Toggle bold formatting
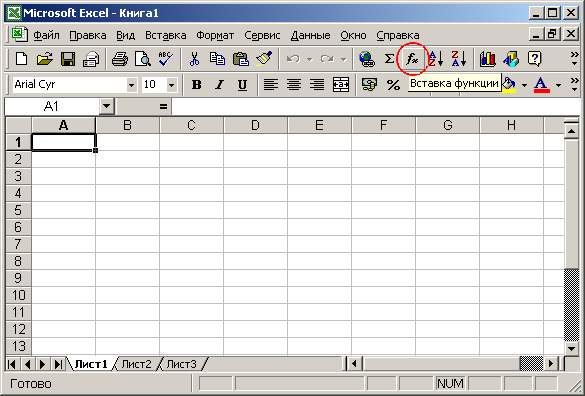Screen dimensions: 585x396 pyautogui.click(x=196, y=85)
